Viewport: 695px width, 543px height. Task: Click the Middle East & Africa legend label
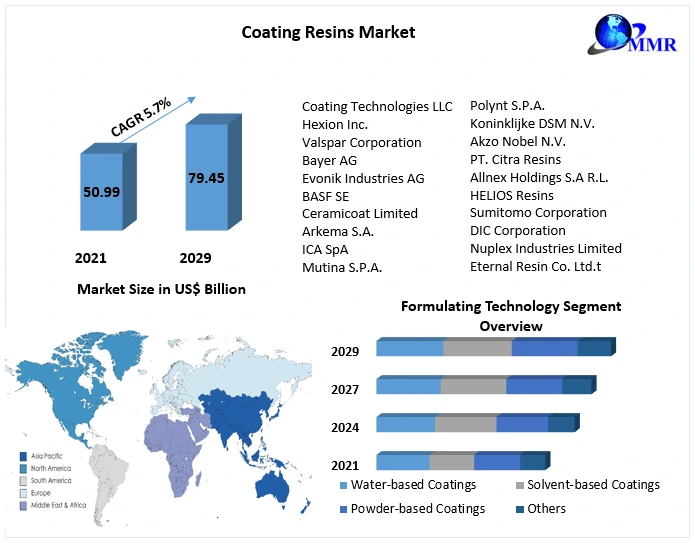59,505
